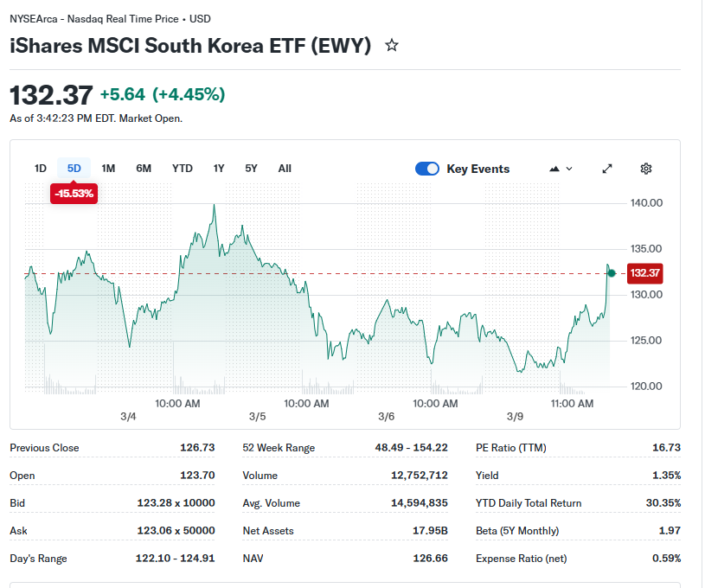Image resolution: width=705 pixels, height=588 pixels.
Task: Click the +5.64 (+4.45%) price change
Action: tap(163, 94)
